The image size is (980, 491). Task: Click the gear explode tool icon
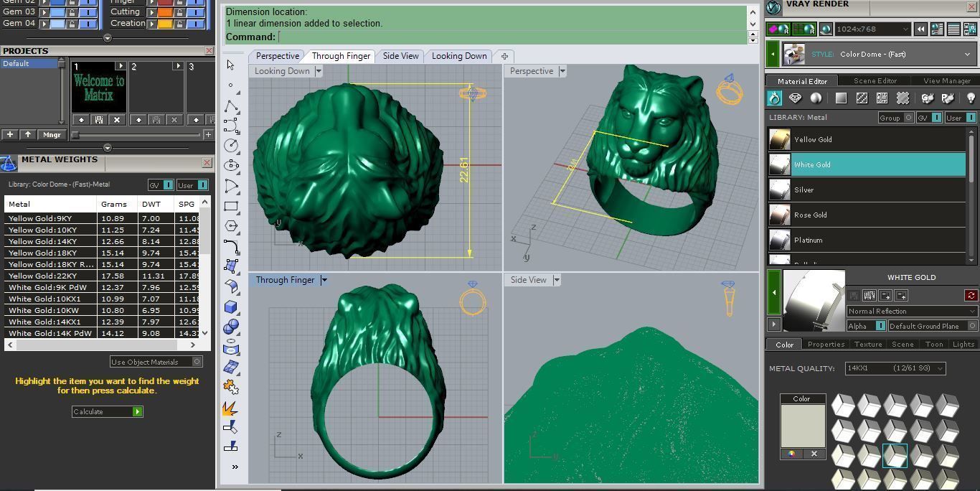click(x=231, y=387)
